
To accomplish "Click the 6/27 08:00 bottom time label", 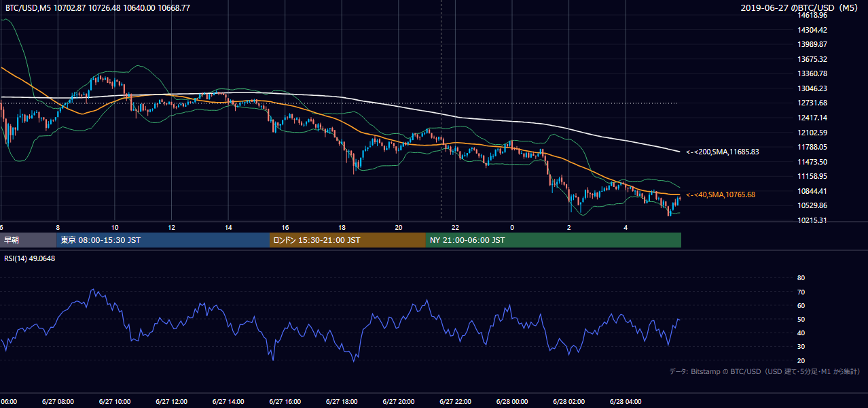I will (58, 401).
